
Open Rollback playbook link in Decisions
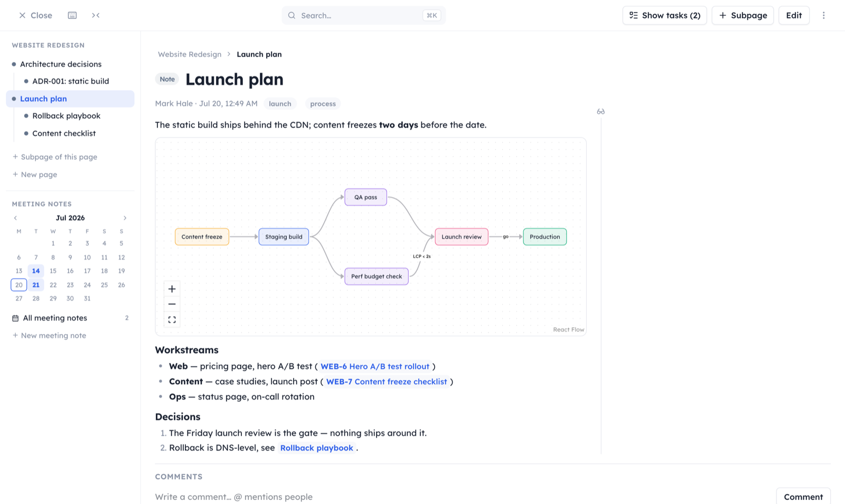[317, 448]
